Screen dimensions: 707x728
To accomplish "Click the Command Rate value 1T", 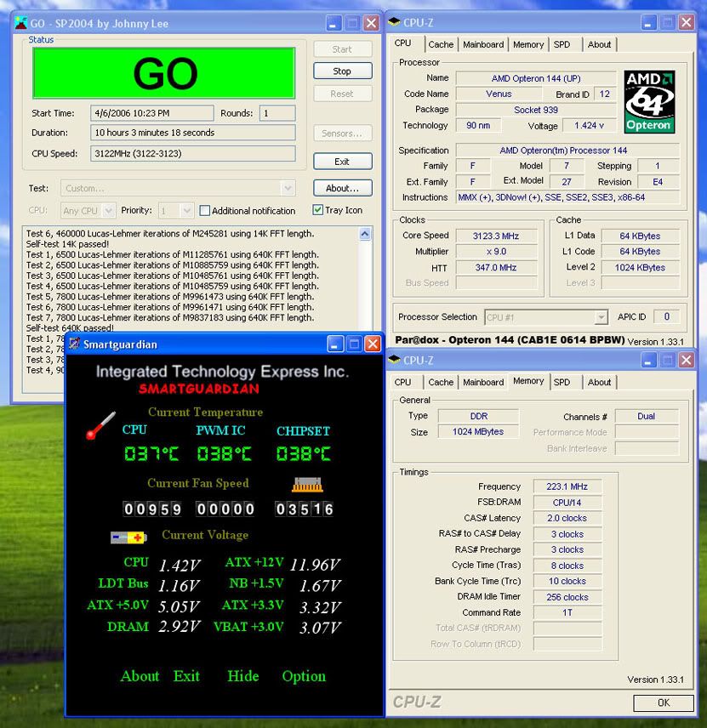I will [x=567, y=612].
